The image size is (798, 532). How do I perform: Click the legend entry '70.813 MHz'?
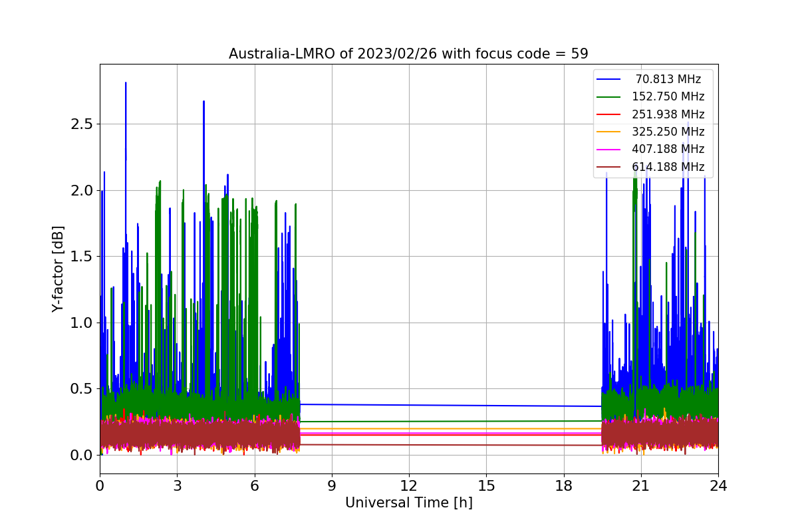click(x=668, y=79)
